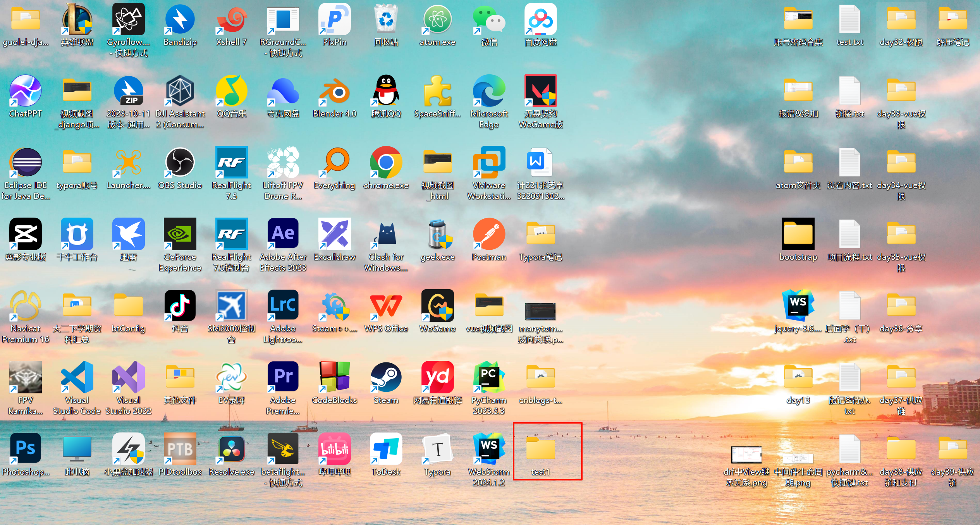Image resolution: width=980 pixels, height=525 pixels.
Task: Launch the PIDtoolbox shortcut
Action: coord(180,449)
